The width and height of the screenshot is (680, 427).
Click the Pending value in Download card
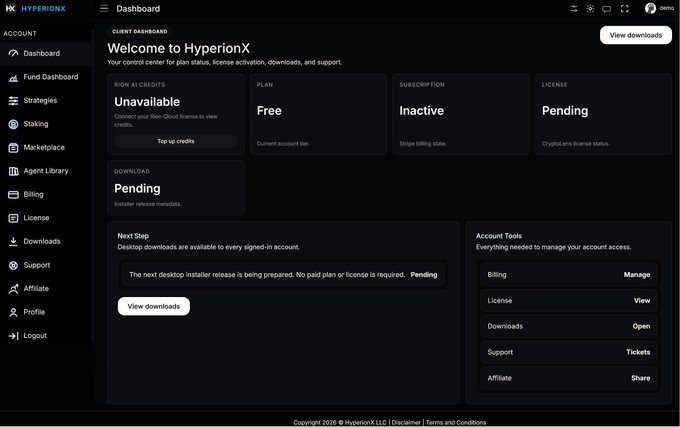pyautogui.click(x=137, y=189)
